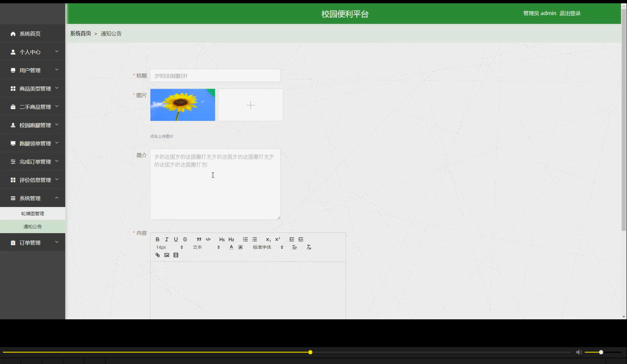
Task: Expand 校园跑腿管理 sidebar menu
Action: (x=33, y=125)
